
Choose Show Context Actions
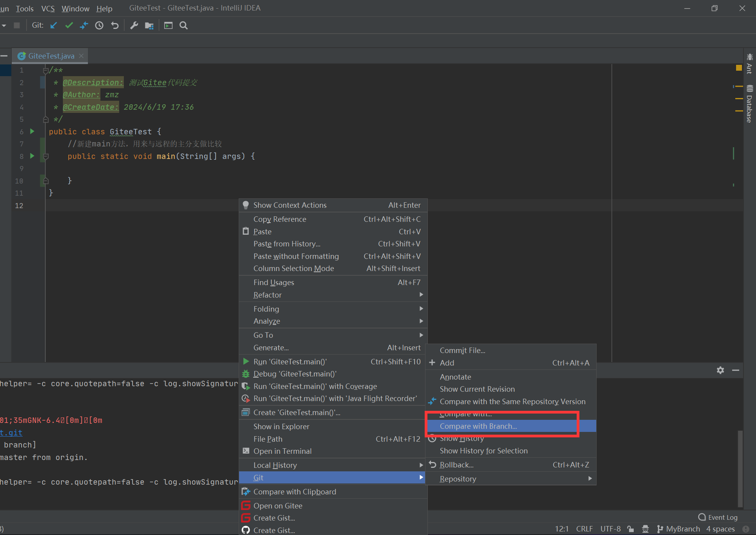(333, 205)
